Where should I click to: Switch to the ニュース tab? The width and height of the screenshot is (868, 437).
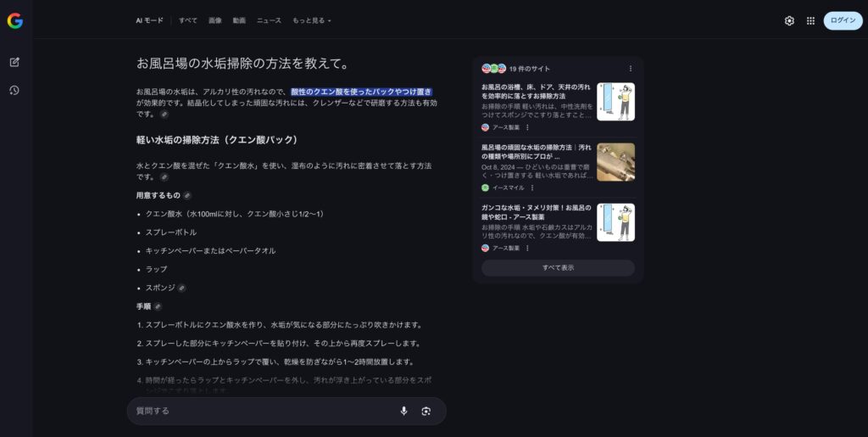click(x=269, y=20)
